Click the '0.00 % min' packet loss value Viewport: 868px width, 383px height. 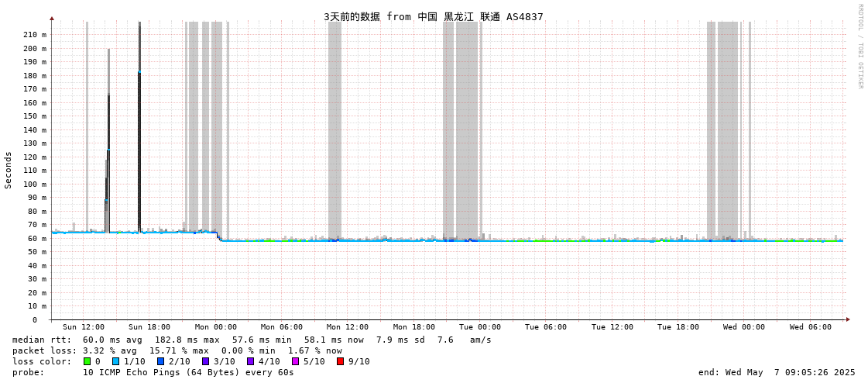coord(248,351)
